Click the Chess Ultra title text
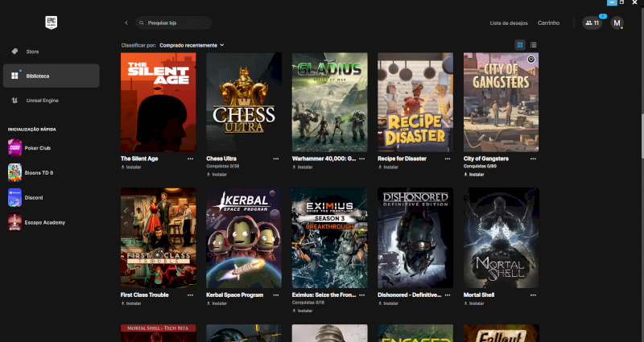 coord(221,159)
